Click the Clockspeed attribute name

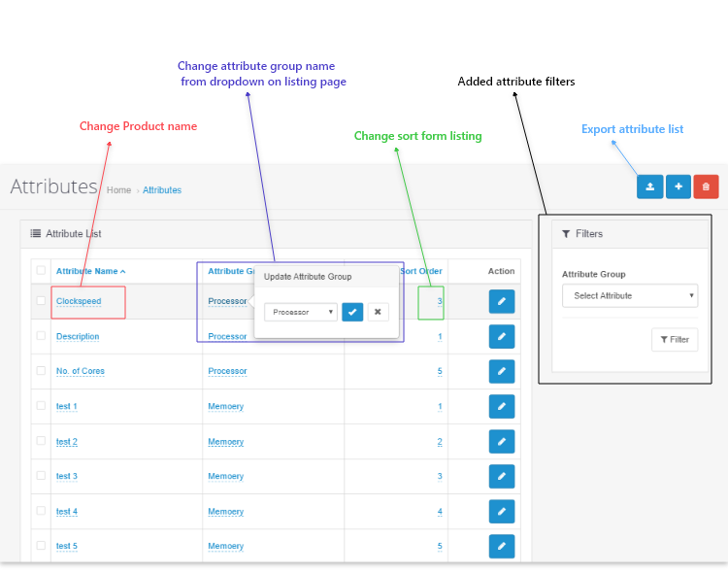[x=79, y=301]
